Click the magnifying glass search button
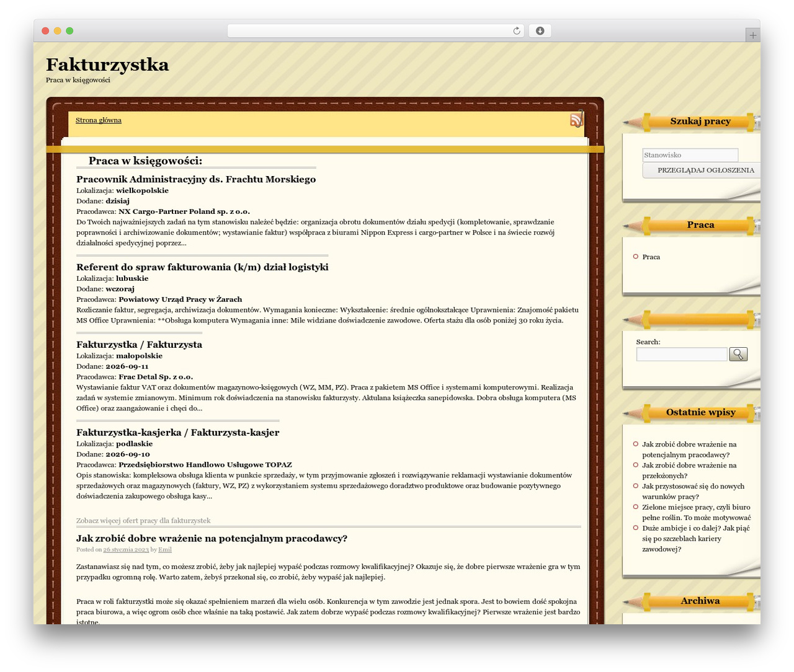 coord(738,354)
